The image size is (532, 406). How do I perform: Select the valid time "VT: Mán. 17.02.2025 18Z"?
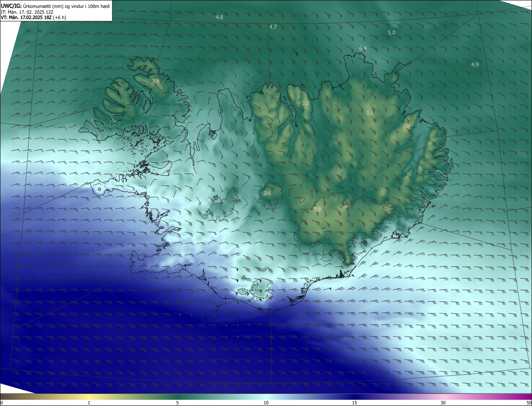coord(26,17)
